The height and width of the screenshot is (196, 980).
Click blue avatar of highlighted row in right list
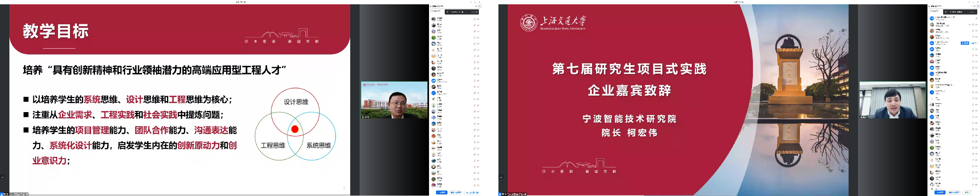click(x=932, y=43)
